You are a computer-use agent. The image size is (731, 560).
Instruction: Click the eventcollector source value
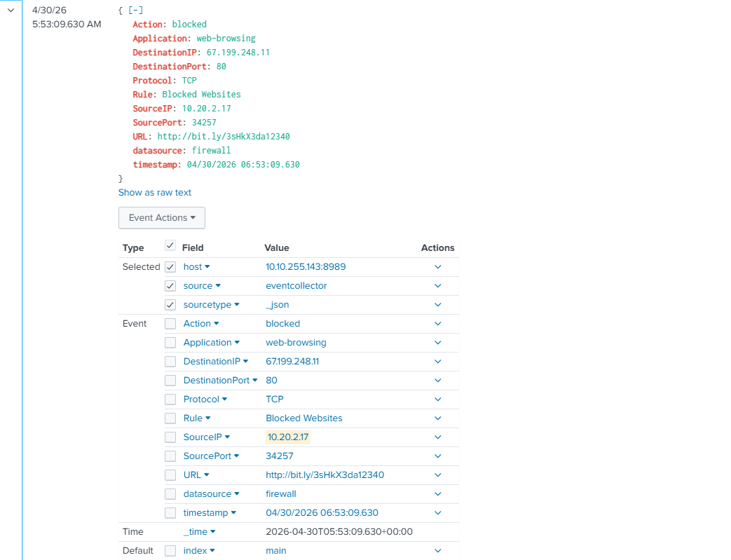click(x=296, y=286)
